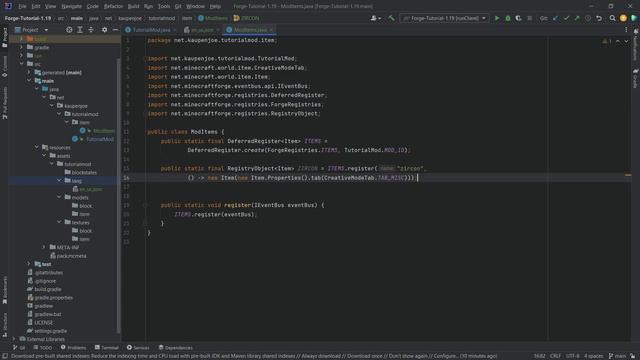This screenshot has height=360, width=640.
Task: Click the Git rollback undo icon
Action: click(x=599, y=18)
